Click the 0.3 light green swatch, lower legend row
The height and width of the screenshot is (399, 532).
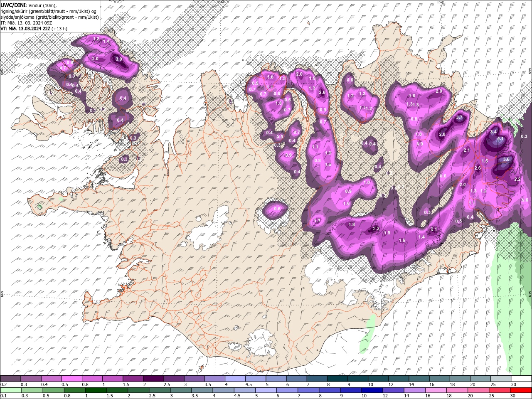pyautogui.click(x=32, y=390)
